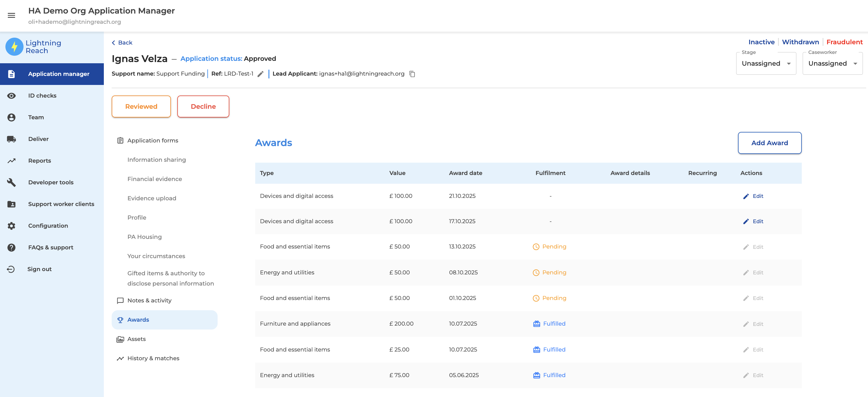
Task: Click the Configuration gear icon
Action: coord(11,226)
